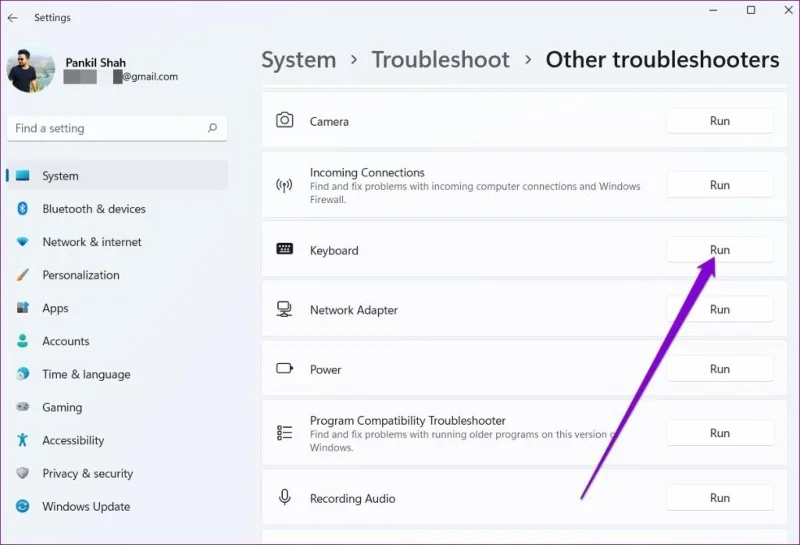Viewport: 800px width, 545px height.
Task: Click the Camera troubleshooter icon
Action: [284, 120]
